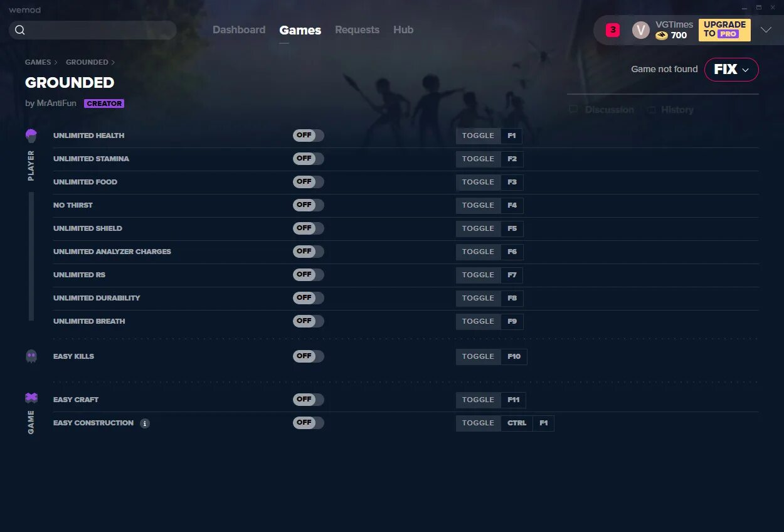
Task: Open the History tab
Action: click(x=670, y=110)
